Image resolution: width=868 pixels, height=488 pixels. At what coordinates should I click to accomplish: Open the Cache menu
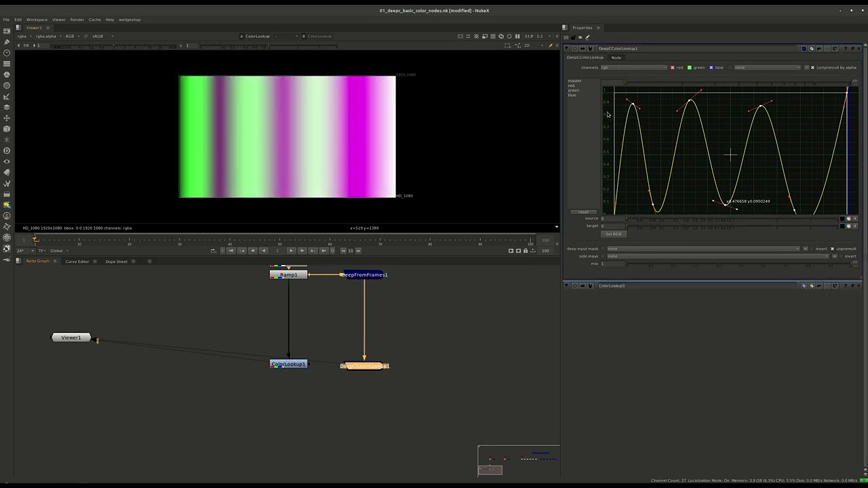(x=95, y=20)
